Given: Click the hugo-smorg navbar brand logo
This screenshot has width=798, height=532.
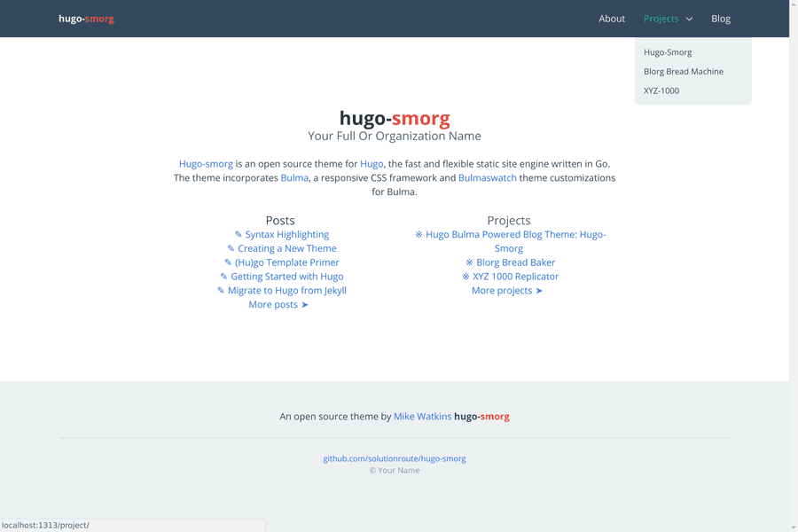Looking at the screenshot, I should 87,19.
